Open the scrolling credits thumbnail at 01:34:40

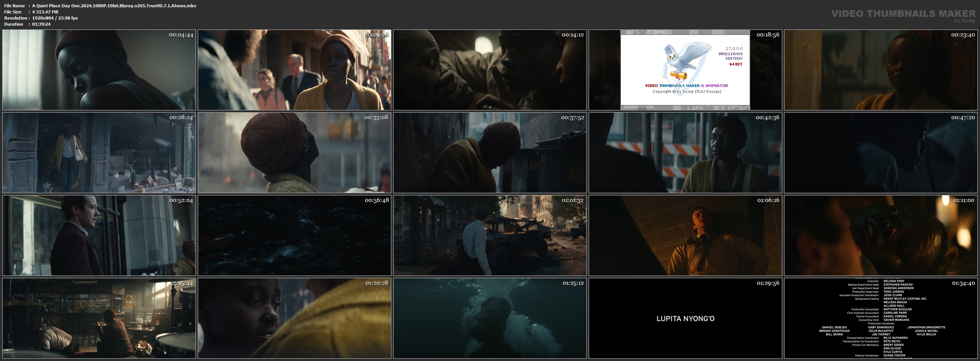click(881, 318)
